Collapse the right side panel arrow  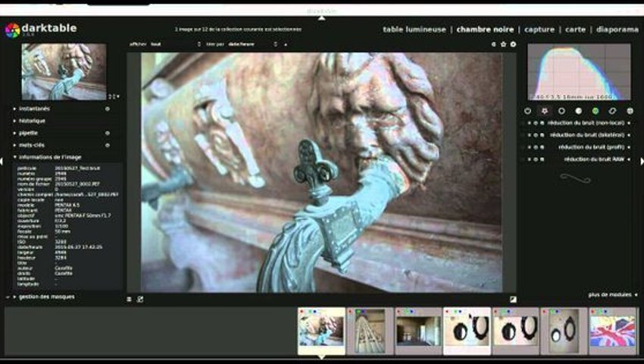coord(642,162)
